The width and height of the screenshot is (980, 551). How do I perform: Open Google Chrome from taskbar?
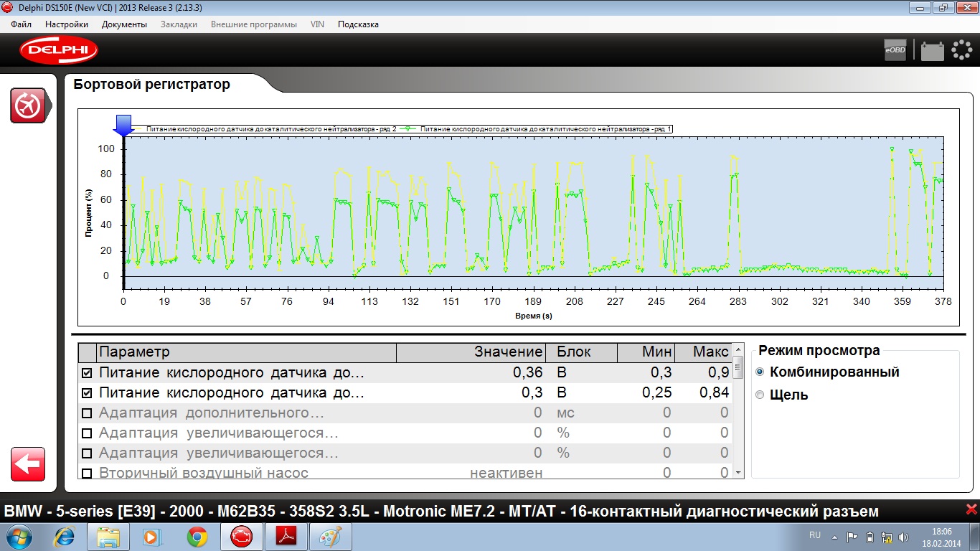pos(197,537)
